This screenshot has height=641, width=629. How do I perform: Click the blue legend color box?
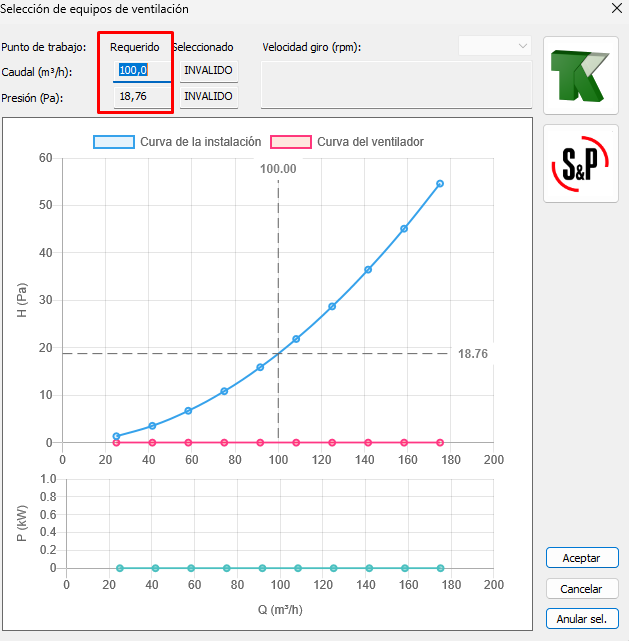click(x=115, y=142)
